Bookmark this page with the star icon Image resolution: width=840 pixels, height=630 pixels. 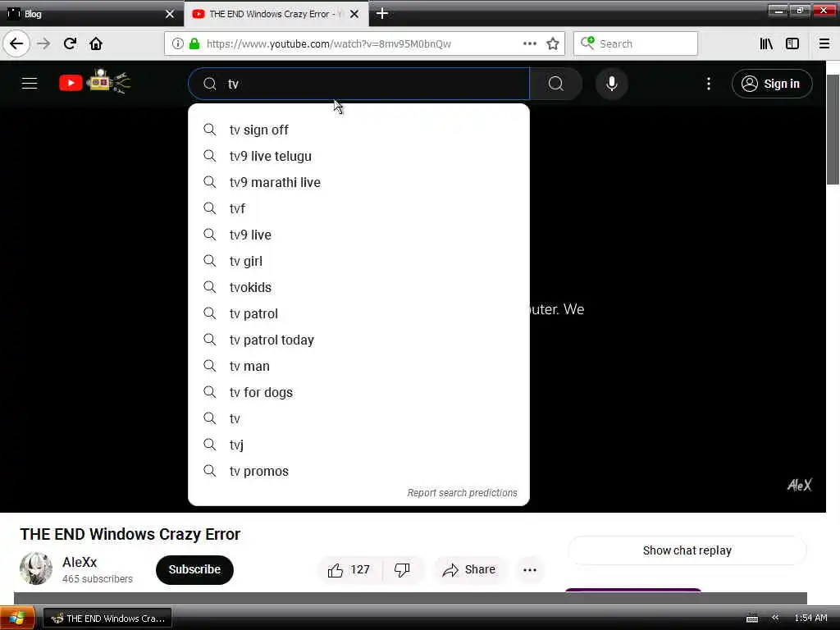tap(553, 43)
